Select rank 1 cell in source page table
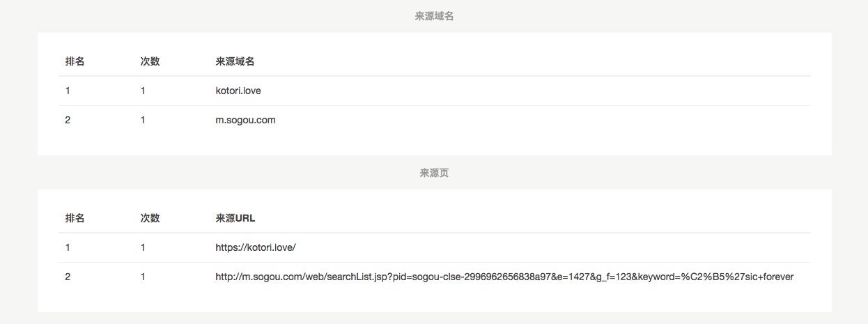 (x=68, y=247)
